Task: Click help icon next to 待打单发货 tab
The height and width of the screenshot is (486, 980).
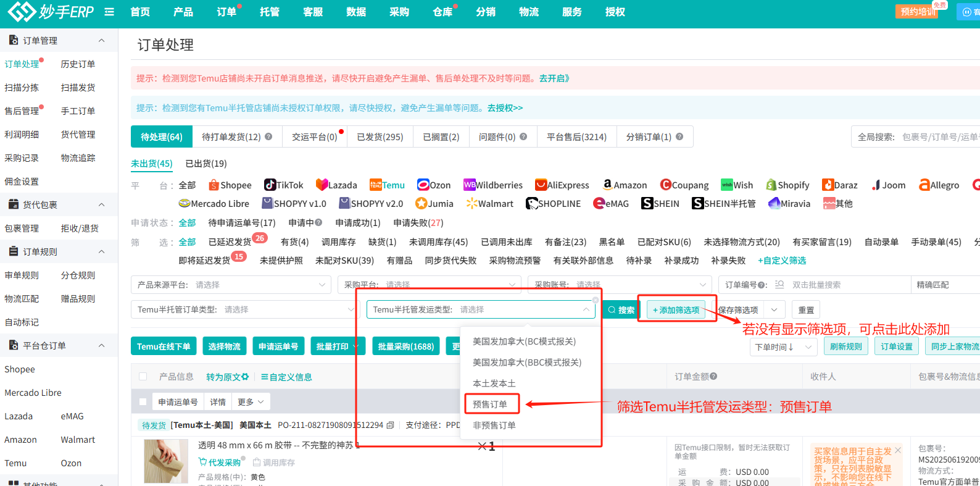Action: pos(268,137)
